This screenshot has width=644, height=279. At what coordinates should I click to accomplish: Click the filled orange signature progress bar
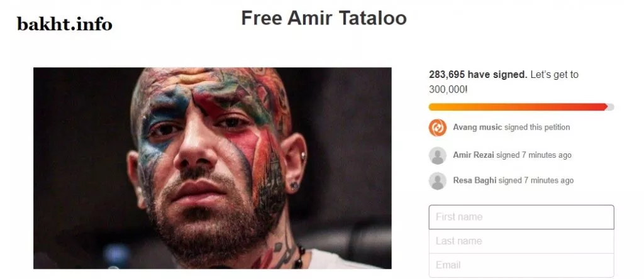(518, 107)
